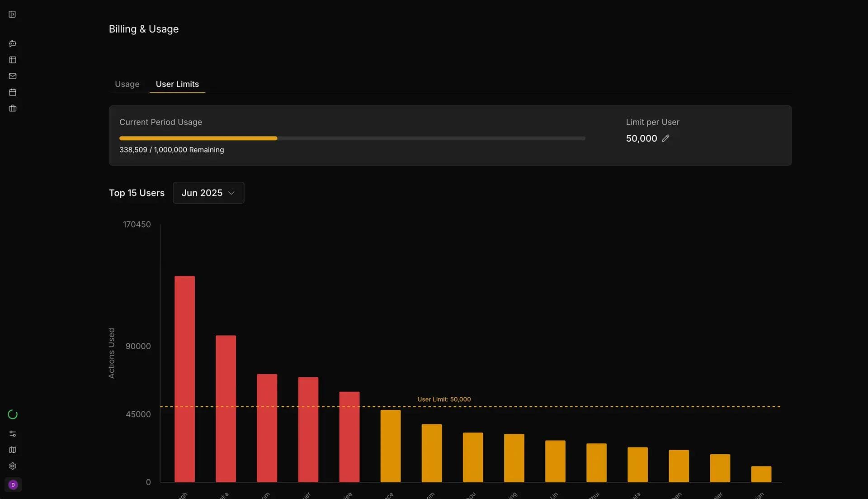868x499 pixels.
Task: Expand the sidebar panel toggle
Action: coord(12,14)
